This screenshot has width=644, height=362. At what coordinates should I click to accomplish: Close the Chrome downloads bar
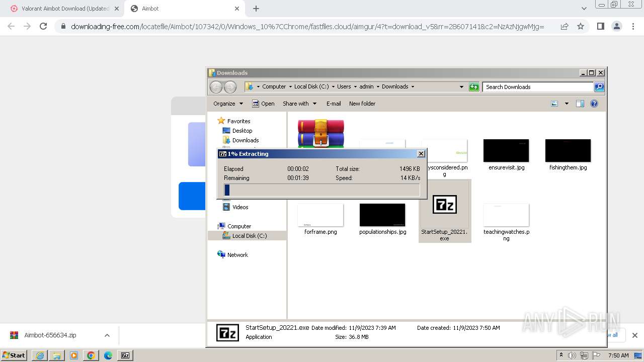[634, 335]
